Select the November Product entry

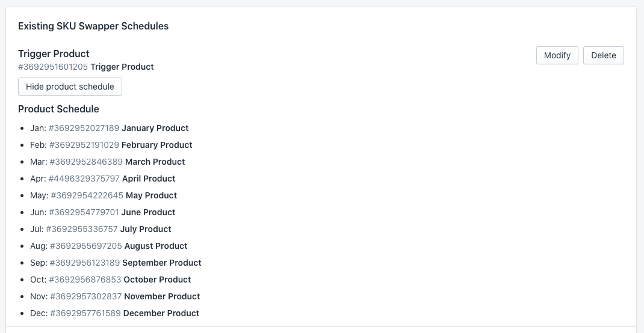tap(162, 296)
